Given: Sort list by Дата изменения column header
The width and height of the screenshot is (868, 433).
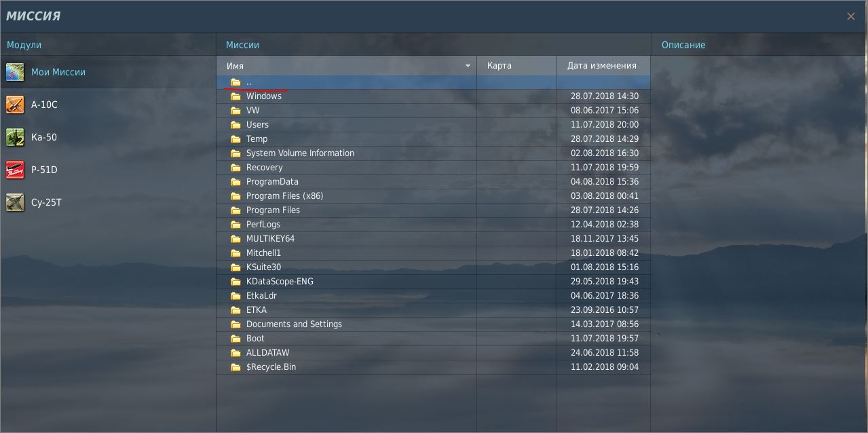Looking at the screenshot, I should click(602, 66).
